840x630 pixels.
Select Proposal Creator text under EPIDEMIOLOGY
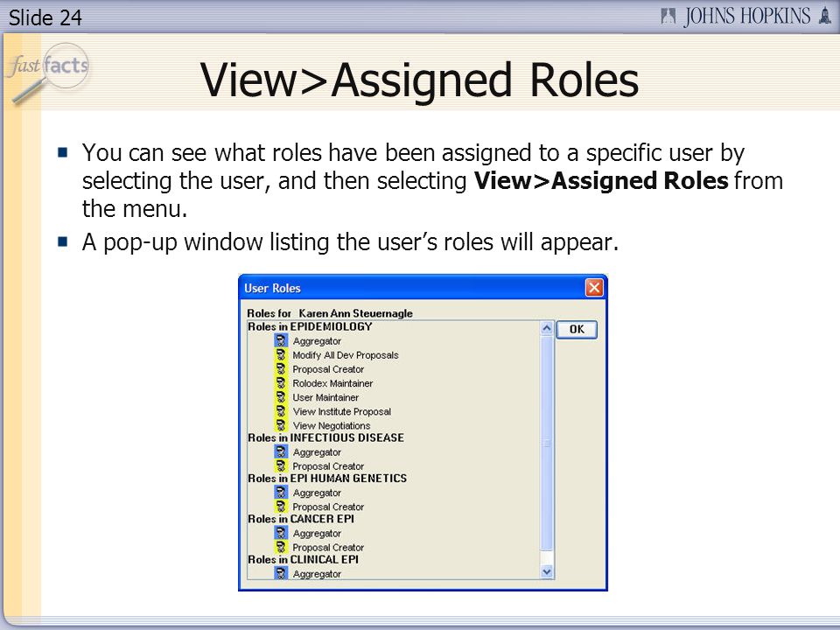tap(328, 369)
